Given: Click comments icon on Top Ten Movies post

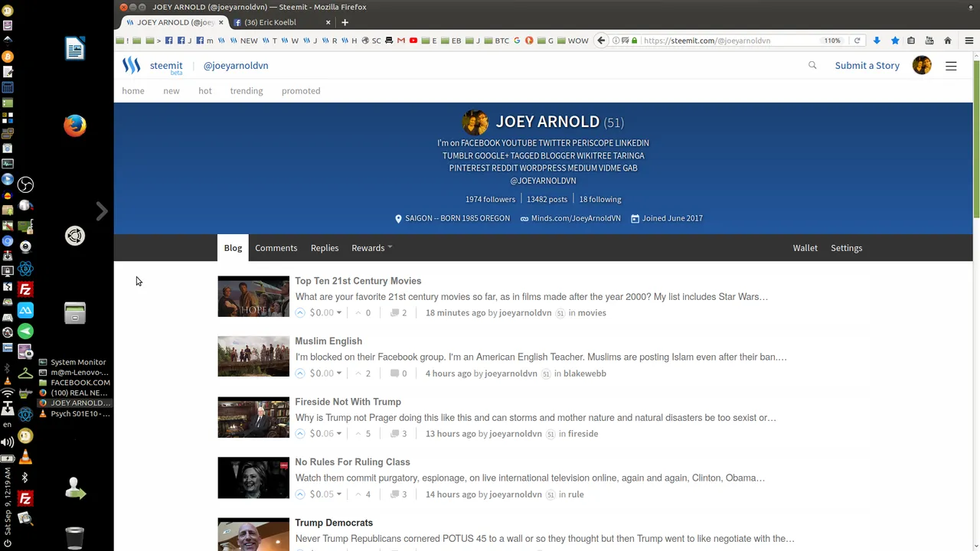Looking at the screenshot, I should (394, 312).
